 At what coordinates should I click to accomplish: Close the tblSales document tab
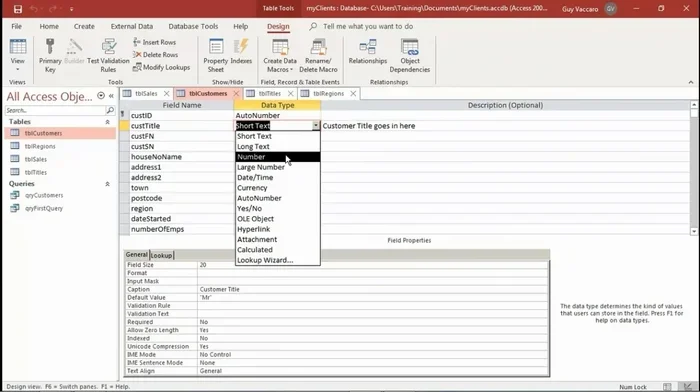pos(166,93)
